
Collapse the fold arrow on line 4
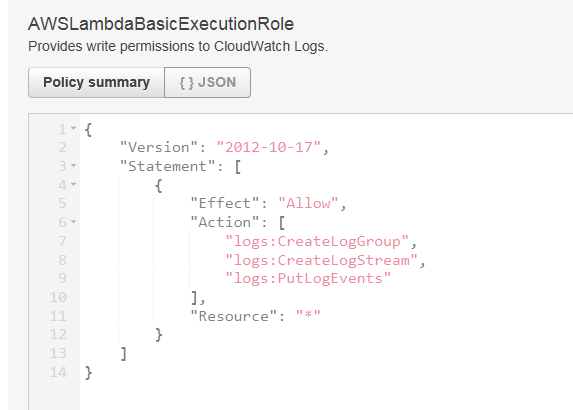point(73,185)
